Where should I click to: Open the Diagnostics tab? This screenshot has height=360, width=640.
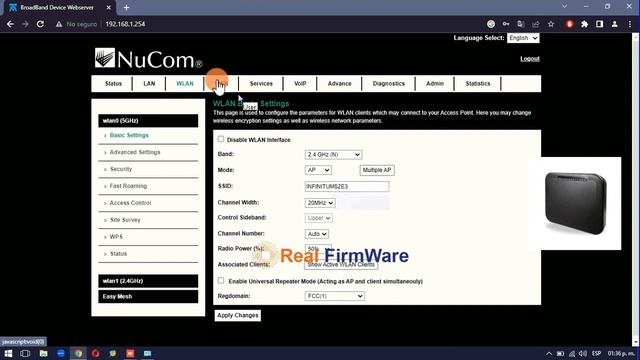(x=389, y=84)
